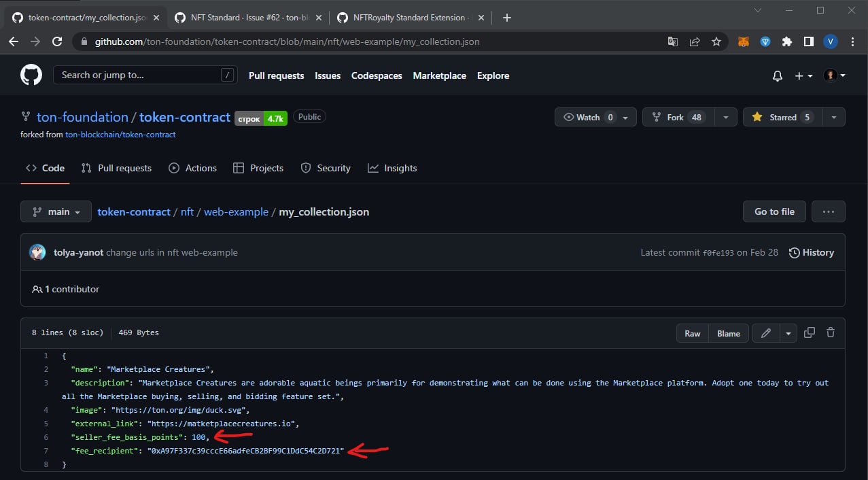Switch to the NFTRoyalty Standard Extension tab

pos(411,18)
